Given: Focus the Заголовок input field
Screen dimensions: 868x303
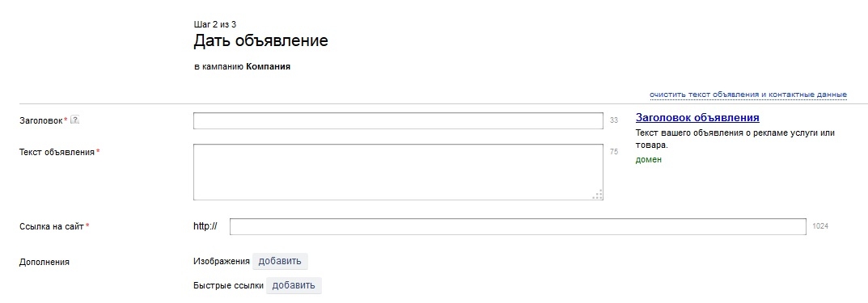Looking at the screenshot, I should pos(398,121).
